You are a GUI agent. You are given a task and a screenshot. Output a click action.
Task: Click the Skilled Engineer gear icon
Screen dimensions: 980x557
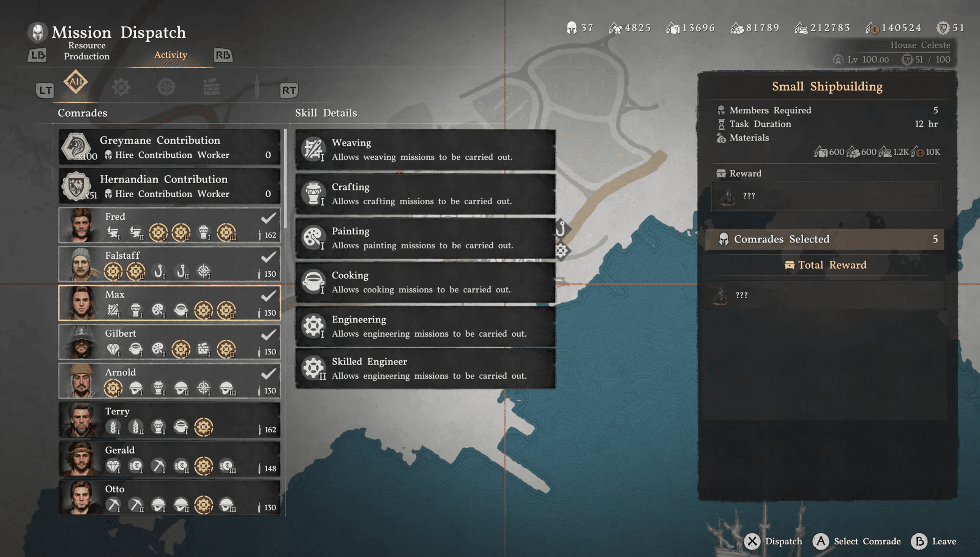point(313,368)
